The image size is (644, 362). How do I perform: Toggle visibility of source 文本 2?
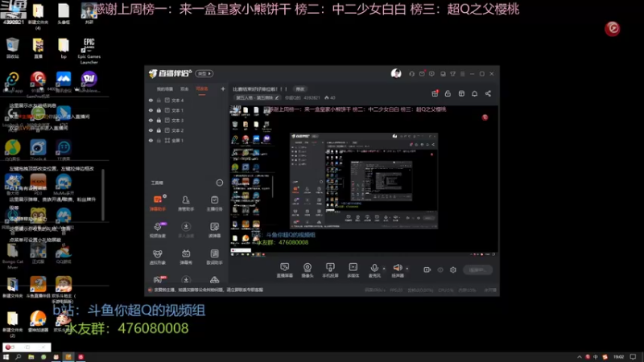tap(151, 130)
